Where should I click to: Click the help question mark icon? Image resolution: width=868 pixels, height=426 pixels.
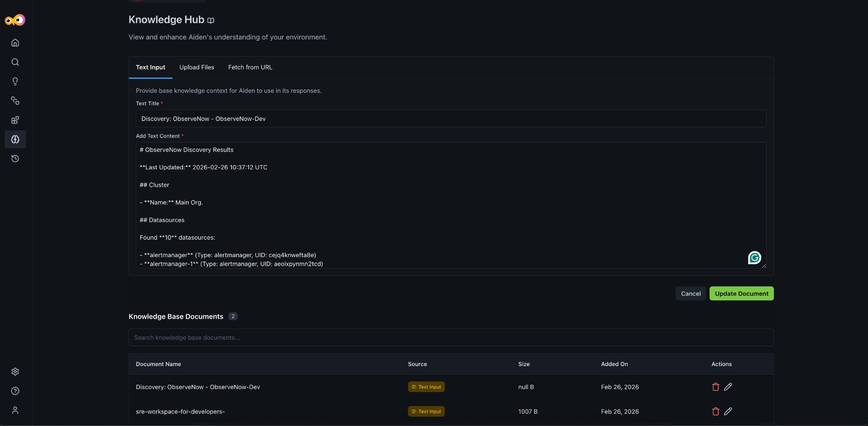click(15, 391)
